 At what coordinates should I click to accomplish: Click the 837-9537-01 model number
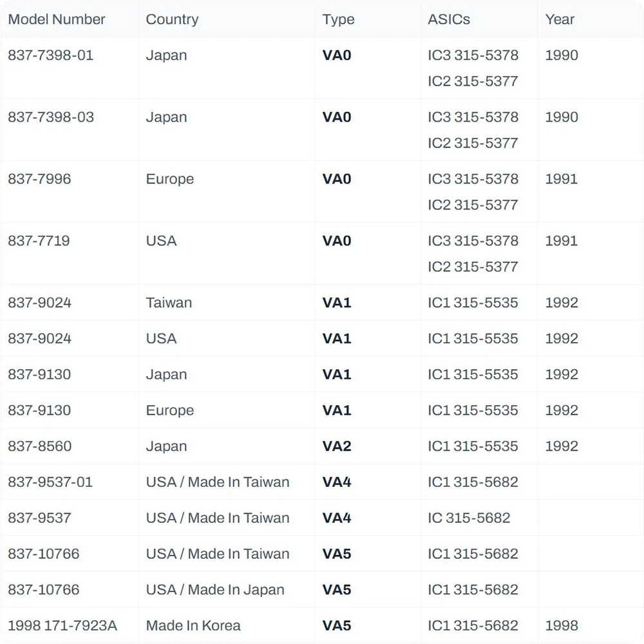tap(50, 482)
